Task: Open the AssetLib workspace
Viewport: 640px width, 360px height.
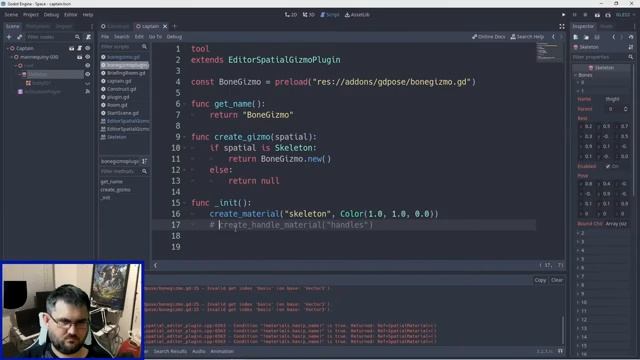Action: pyautogui.click(x=358, y=15)
